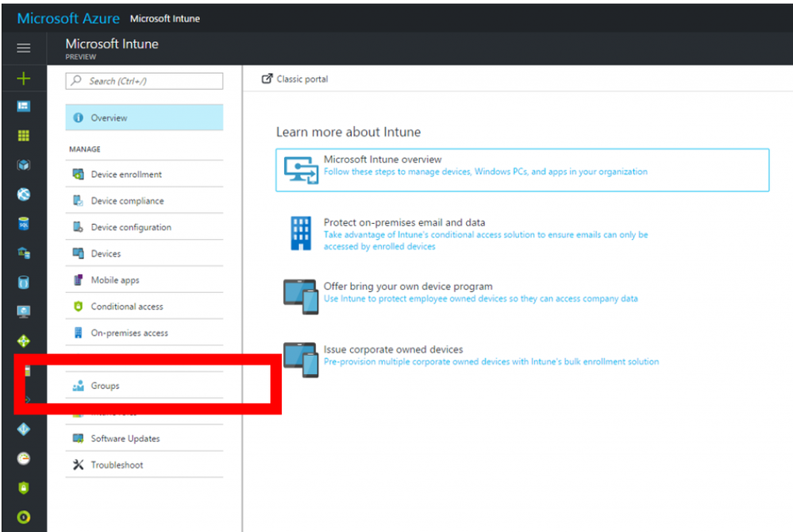The width and height of the screenshot is (793, 532).
Task: Open SQL databases icon
Action: click(23, 224)
